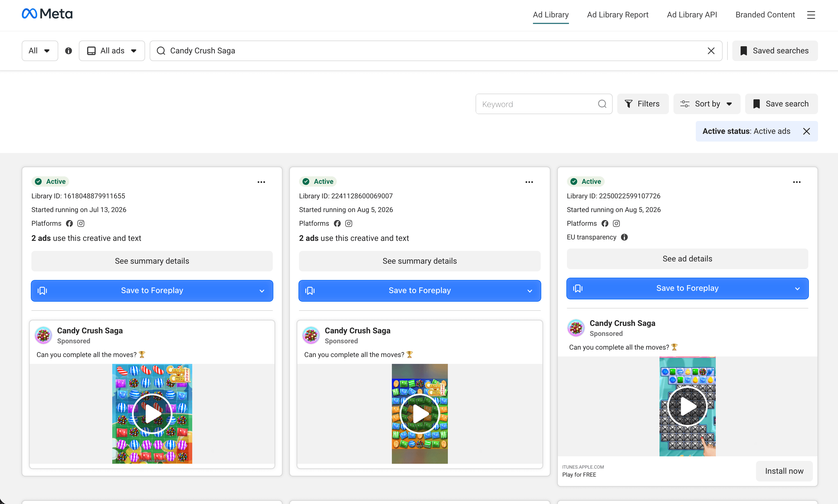Expand Save to Foreplay chevron on first ad
The height and width of the screenshot is (504, 838).
click(x=262, y=291)
